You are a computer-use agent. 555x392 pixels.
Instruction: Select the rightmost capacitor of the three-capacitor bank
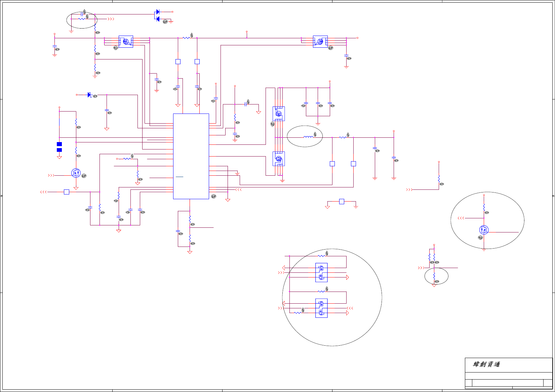tap(330, 103)
